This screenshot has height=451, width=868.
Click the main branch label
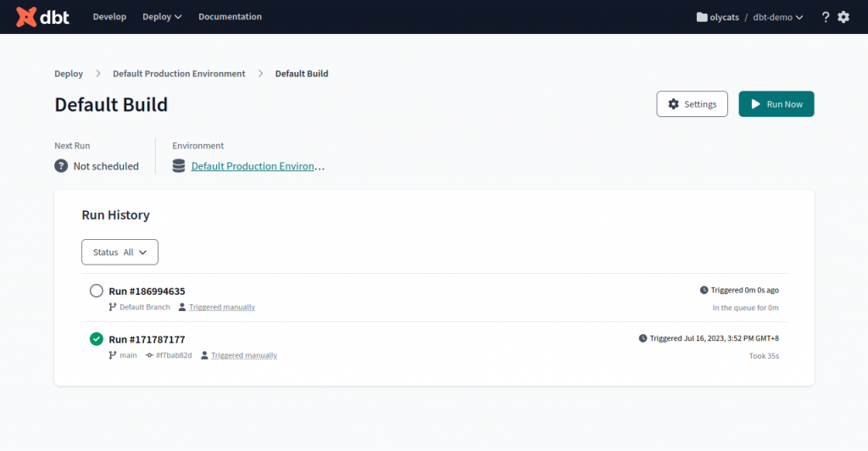(x=128, y=355)
